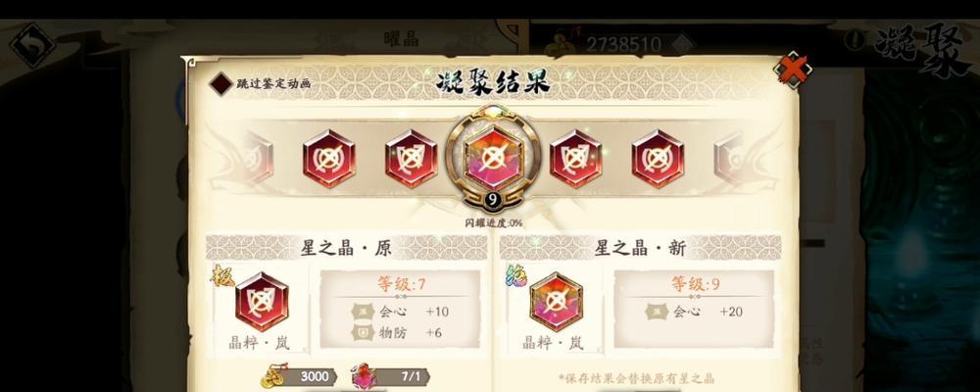The height and width of the screenshot is (392, 980).
Task: Click the gold coin 3000 cost
Action: 299,376
